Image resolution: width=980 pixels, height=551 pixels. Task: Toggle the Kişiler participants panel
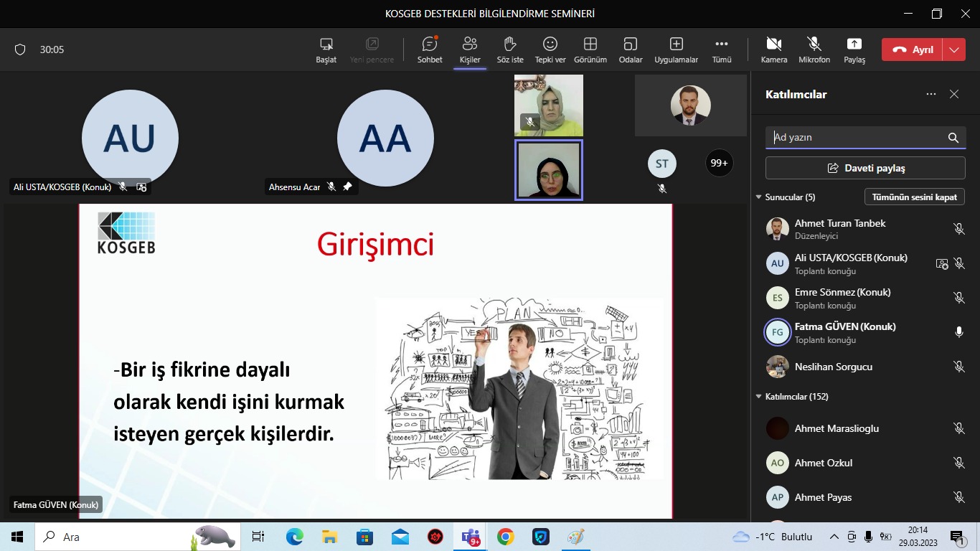point(470,50)
